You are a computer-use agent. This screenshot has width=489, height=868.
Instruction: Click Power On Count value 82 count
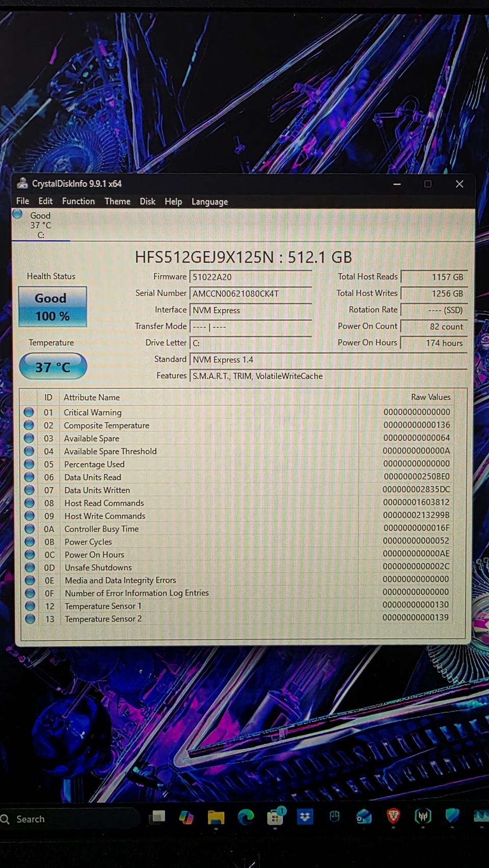434,326
